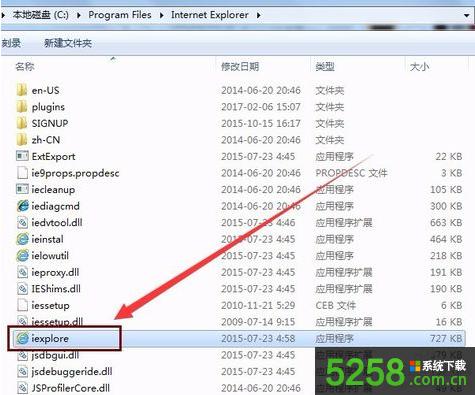Select the file name jsdebuggeride.dll
The image size is (475, 395).
tap(72, 372)
